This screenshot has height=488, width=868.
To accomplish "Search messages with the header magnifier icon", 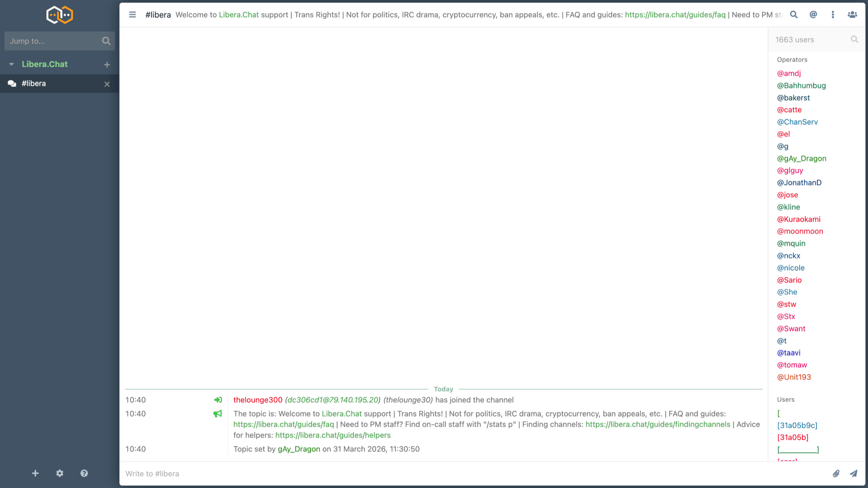I will (x=794, y=14).
